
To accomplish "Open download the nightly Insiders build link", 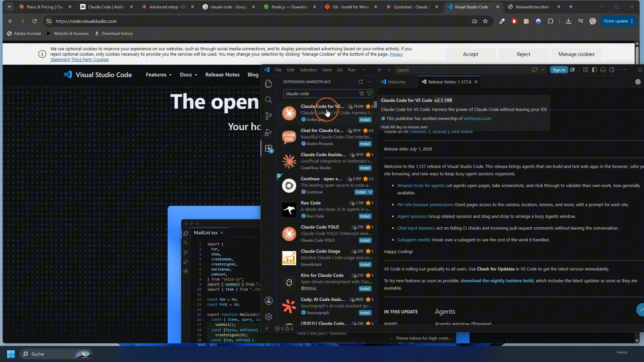I will coord(497,281).
